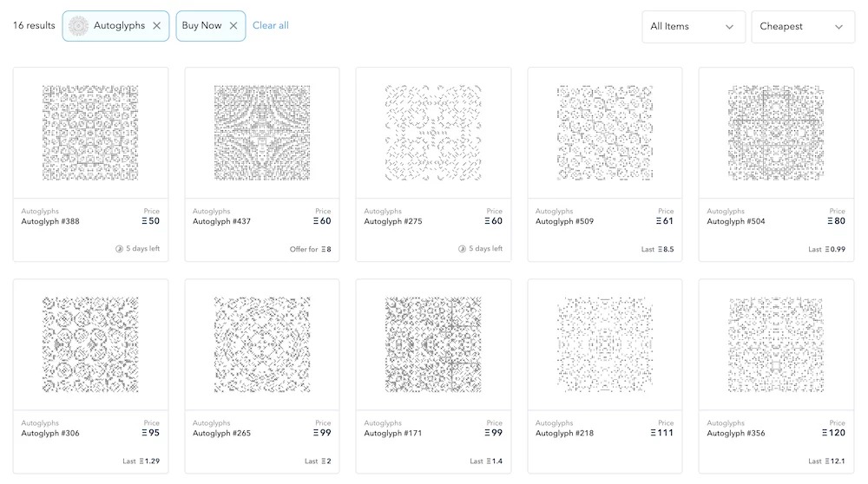Click Clear all filters link

click(x=271, y=26)
